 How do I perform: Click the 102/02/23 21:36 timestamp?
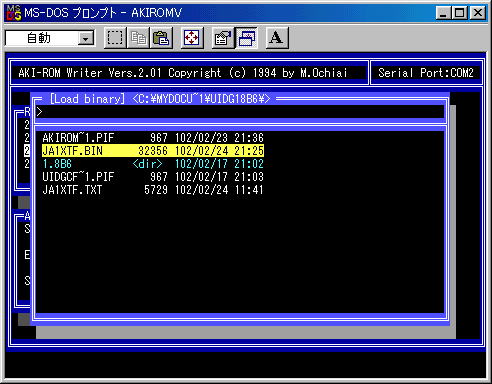pos(219,138)
